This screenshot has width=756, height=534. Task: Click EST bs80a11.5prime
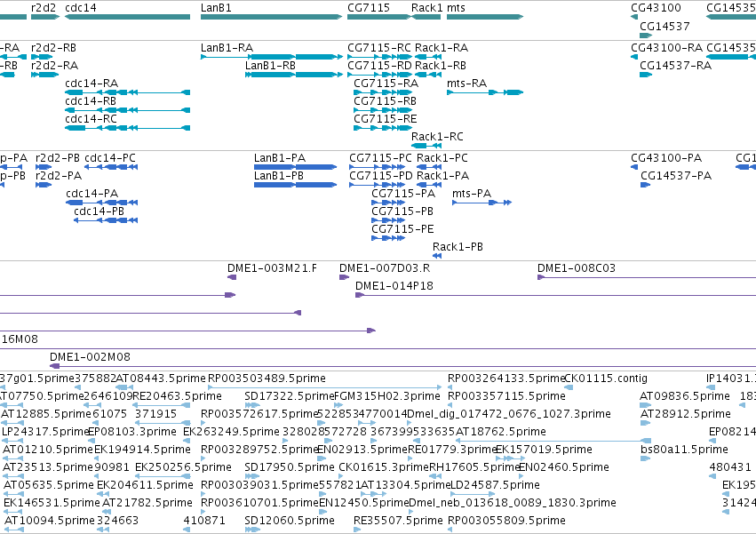point(645,458)
